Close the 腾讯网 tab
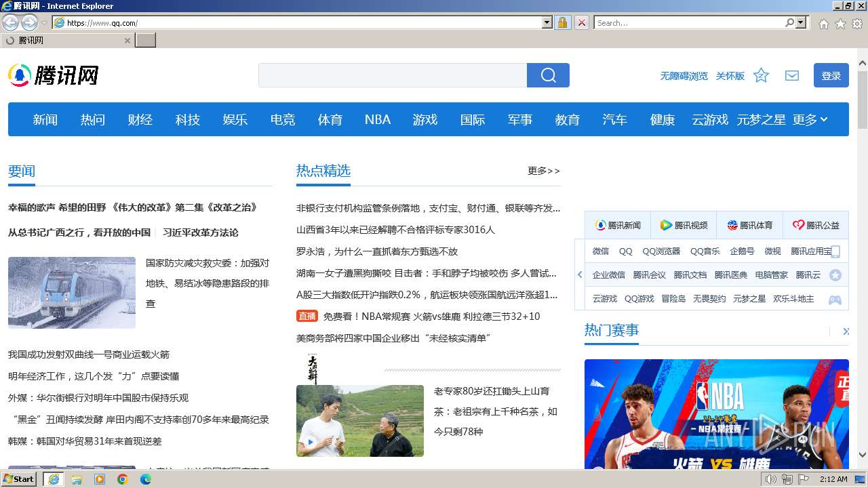Viewport: 868px width, 488px height. (x=127, y=41)
